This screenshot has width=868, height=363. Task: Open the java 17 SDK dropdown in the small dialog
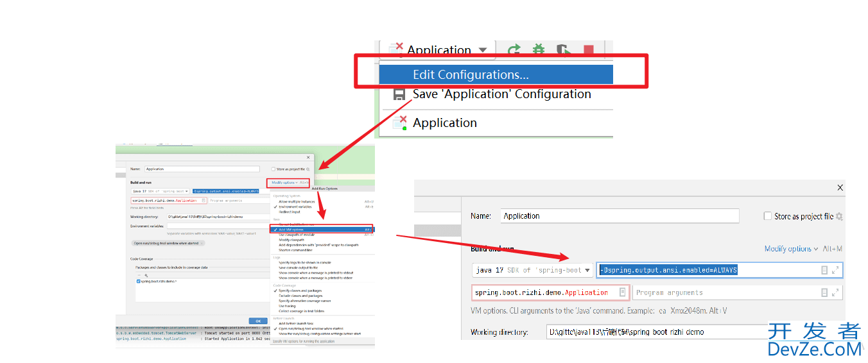(161, 191)
